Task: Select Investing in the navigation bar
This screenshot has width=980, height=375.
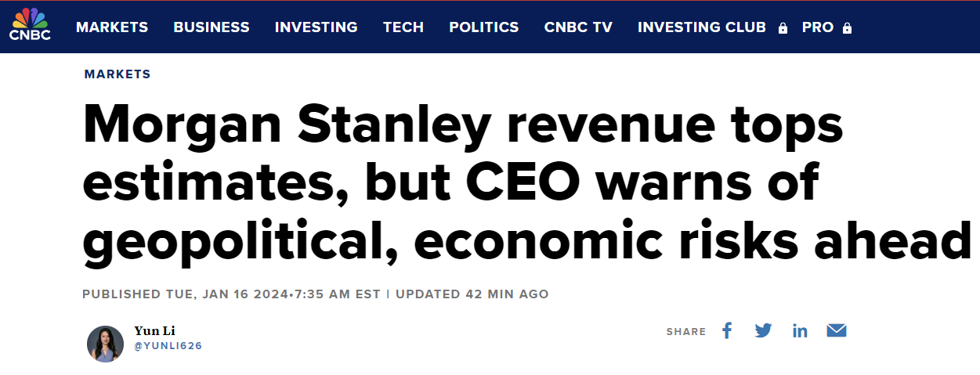Action: [316, 27]
